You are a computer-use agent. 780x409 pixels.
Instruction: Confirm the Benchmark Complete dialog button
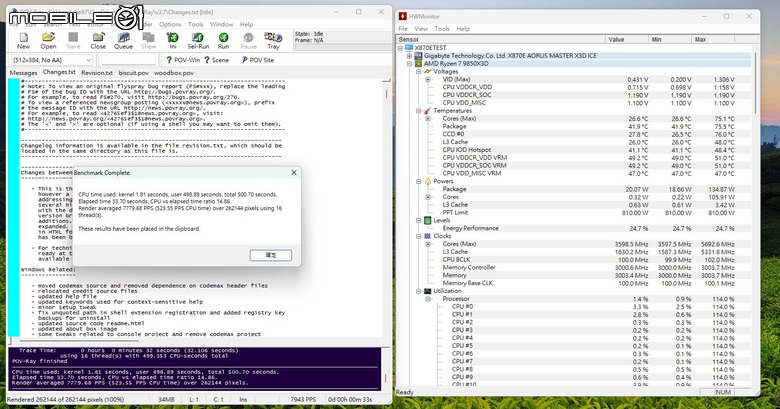click(271, 255)
